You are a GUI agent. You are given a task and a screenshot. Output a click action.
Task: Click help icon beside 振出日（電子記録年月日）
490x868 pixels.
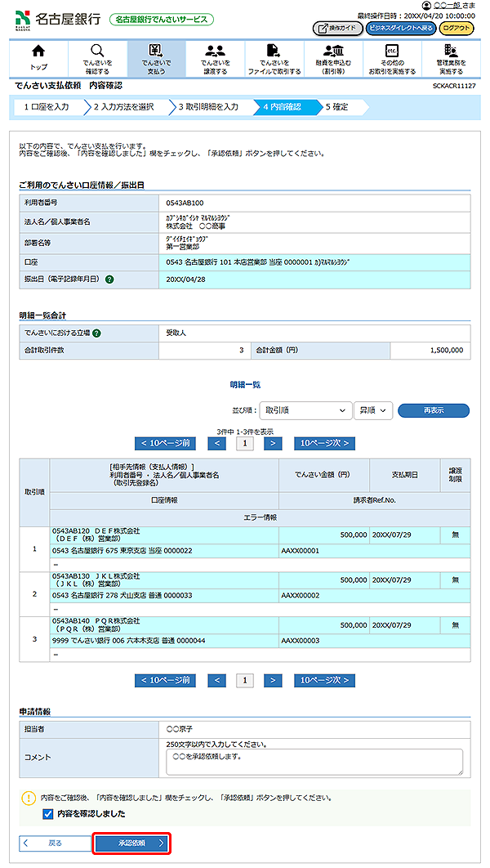[109, 280]
